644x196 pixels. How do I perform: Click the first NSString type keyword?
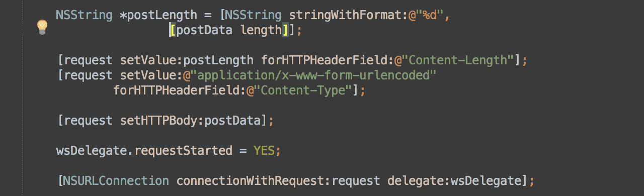pyautogui.click(x=84, y=15)
